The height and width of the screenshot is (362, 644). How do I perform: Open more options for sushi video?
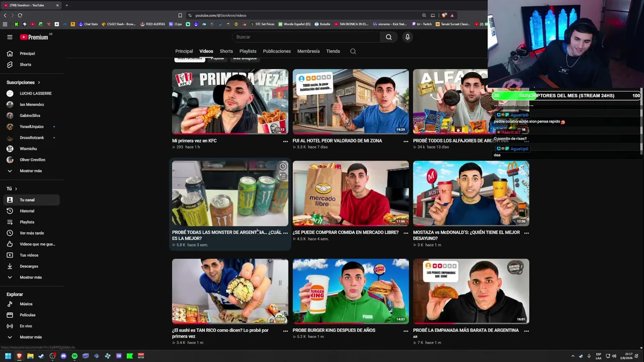point(285,331)
